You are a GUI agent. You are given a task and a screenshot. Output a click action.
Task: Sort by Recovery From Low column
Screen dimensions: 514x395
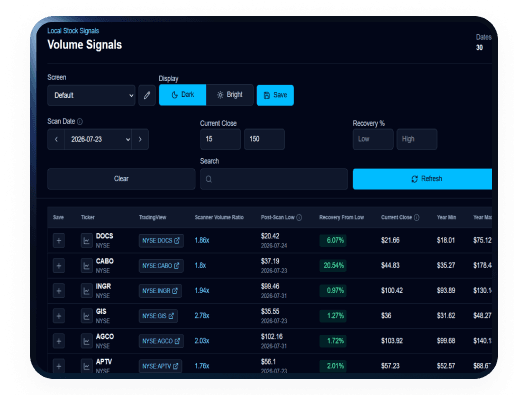pos(341,217)
